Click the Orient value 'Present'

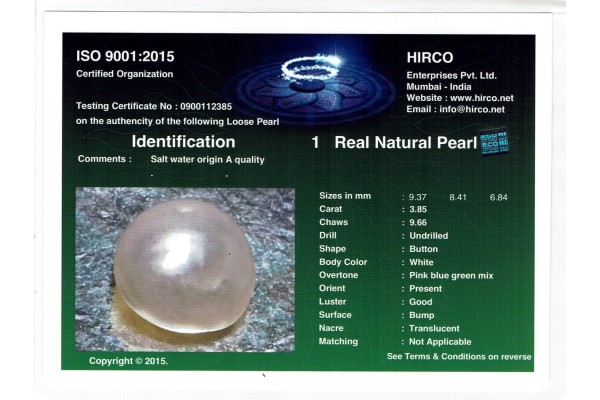click(425, 289)
